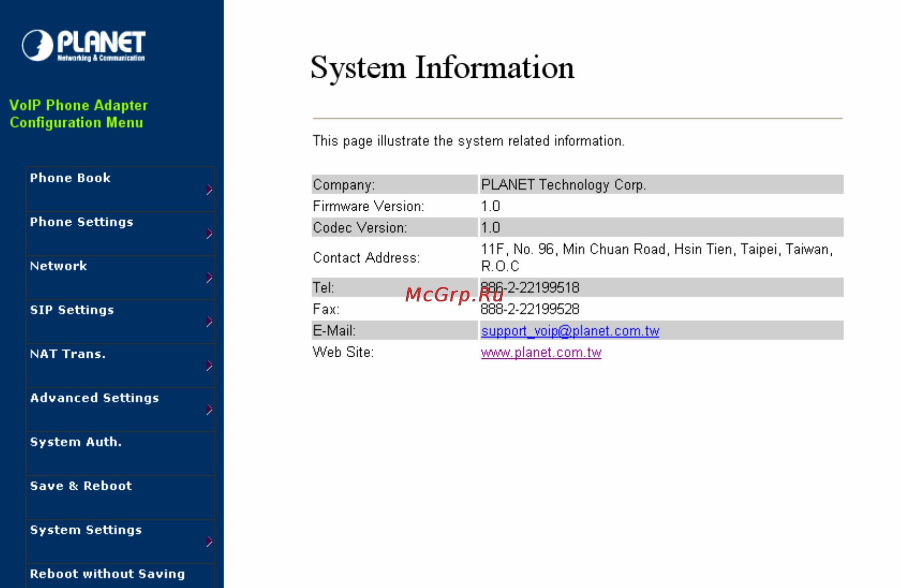The width and height of the screenshot is (903, 588).
Task: Expand the Phone Settings submenu arrow
Action: 209,234
